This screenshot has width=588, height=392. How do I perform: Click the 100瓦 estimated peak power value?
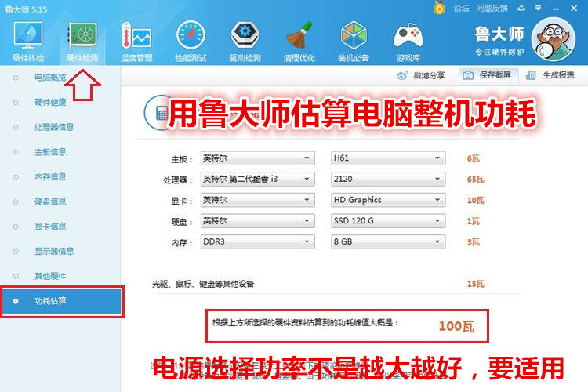coord(456,326)
